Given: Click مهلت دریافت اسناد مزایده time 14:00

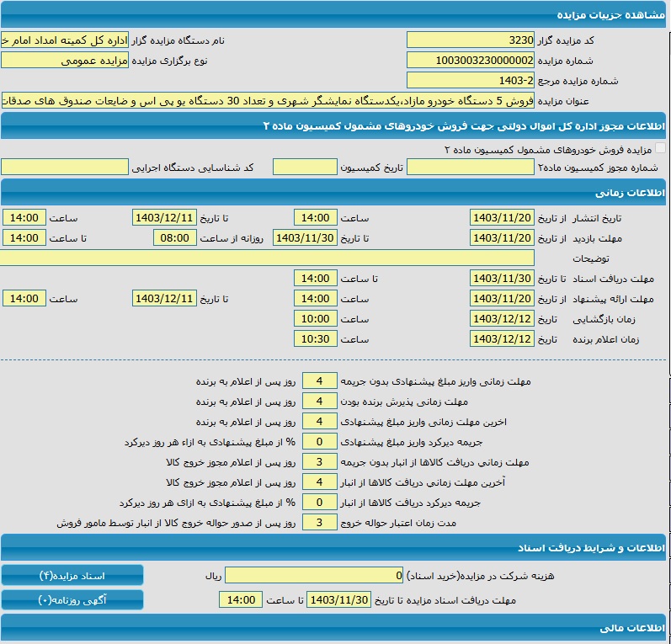Looking at the screenshot, I should point(241,599).
